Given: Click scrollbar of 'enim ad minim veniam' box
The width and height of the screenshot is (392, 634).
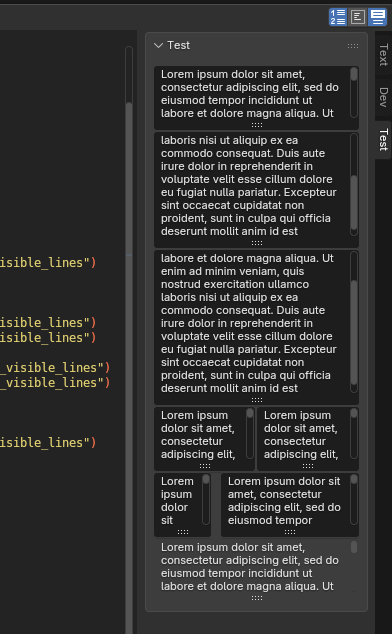Looking at the screenshot, I should 354,322.
